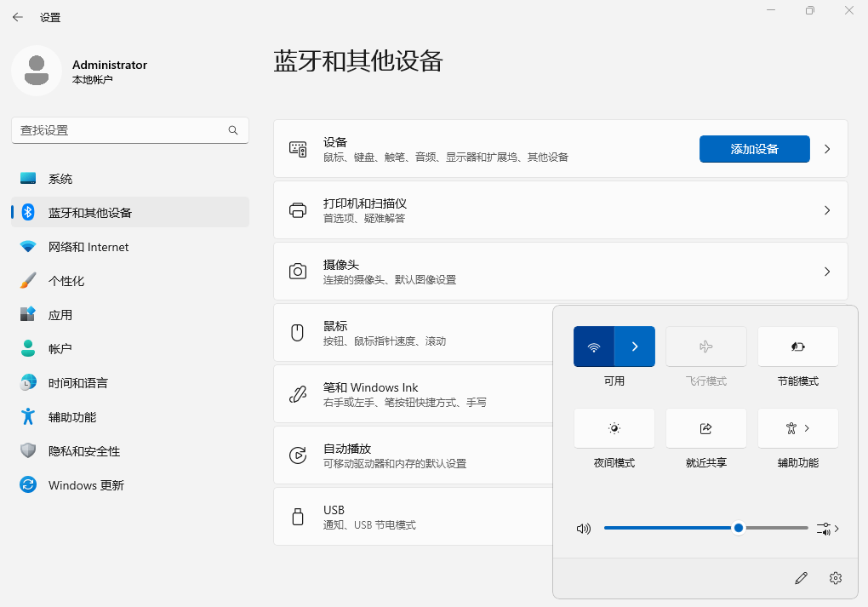Click the 系统 monitor icon in sidebar

pos(28,178)
